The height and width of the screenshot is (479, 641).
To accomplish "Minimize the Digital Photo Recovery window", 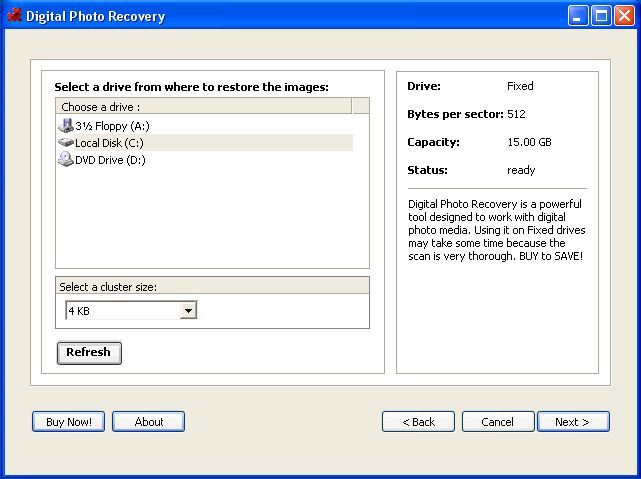I will (x=578, y=16).
